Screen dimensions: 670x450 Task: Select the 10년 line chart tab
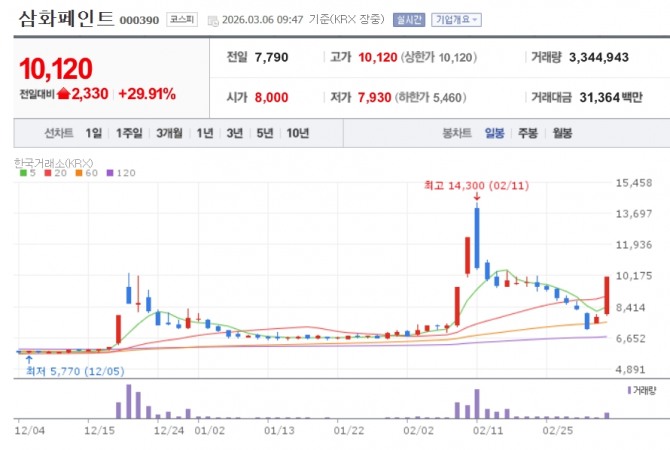297,133
